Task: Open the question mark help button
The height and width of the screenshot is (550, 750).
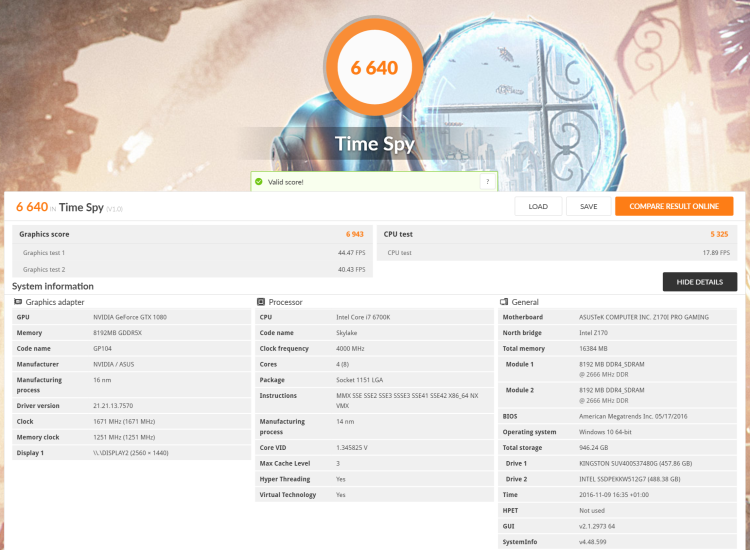Action: pos(487,182)
